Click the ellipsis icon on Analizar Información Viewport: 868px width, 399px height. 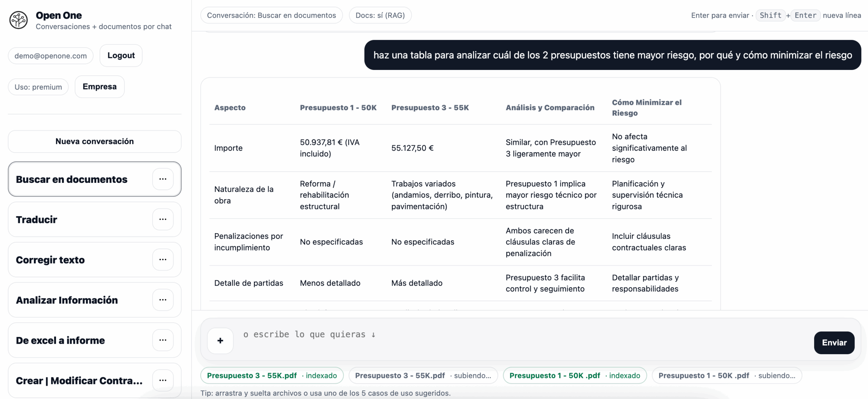pyautogui.click(x=163, y=300)
